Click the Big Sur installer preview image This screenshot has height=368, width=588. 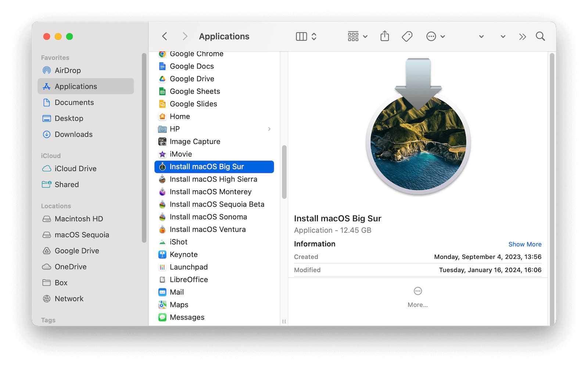tap(418, 126)
